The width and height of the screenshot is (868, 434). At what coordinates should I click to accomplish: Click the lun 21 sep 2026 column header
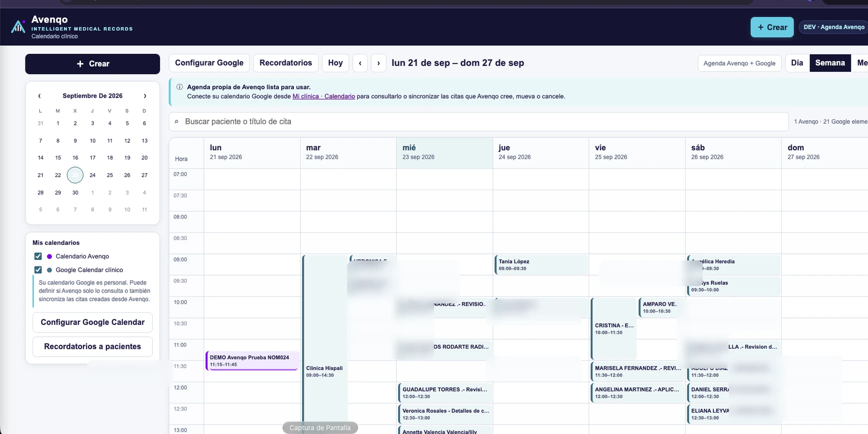[x=252, y=152]
